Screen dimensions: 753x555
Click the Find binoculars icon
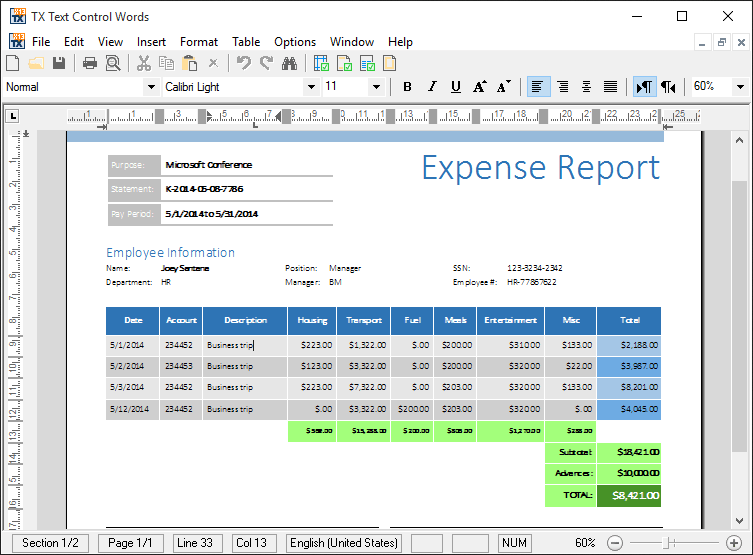tap(289, 63)
